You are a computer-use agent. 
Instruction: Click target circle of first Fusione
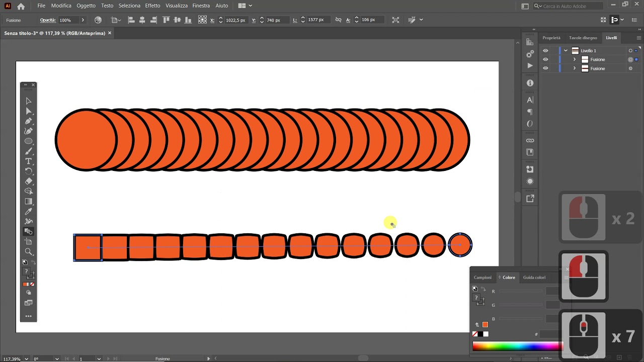pos(630,59)
